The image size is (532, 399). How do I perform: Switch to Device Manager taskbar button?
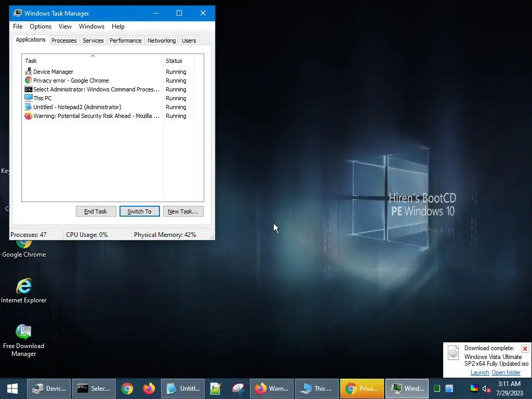tap(49, 389)
